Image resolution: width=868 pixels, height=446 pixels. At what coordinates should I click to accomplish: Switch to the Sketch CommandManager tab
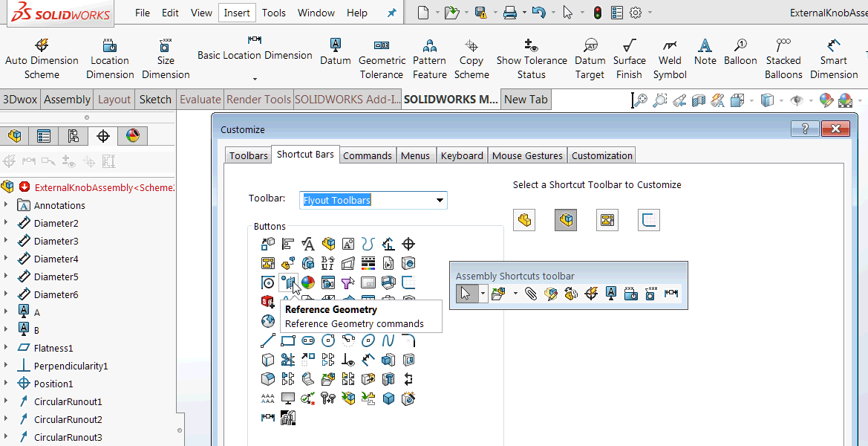point(155,100)
